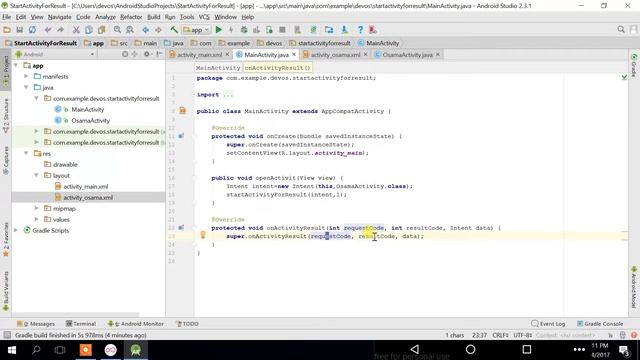Click the Cut scissors icon

click(x=76, y=30)
